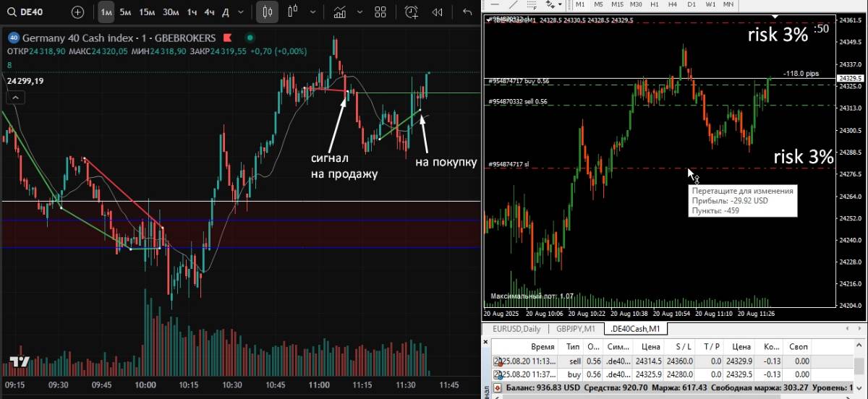This screenshot has width=868, height=399.
Task: Select the 1м timeframe button
Action: click(x=106, y=12)
